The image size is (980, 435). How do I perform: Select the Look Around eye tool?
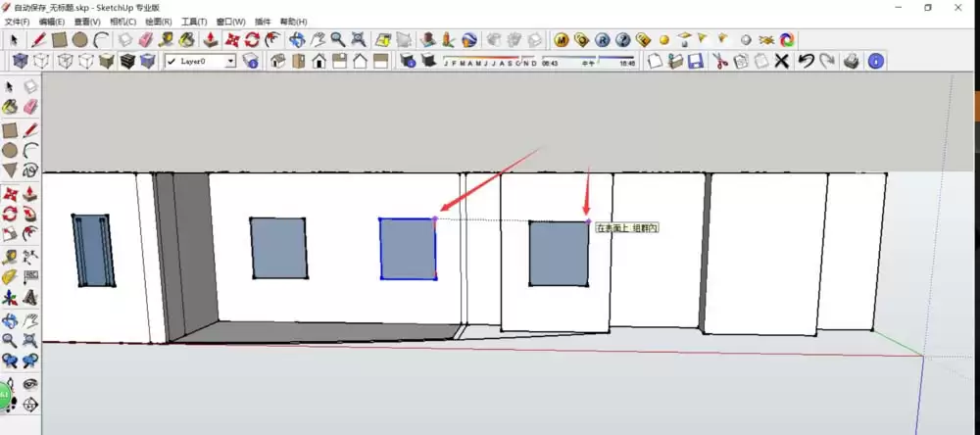(x=30, y=383)
